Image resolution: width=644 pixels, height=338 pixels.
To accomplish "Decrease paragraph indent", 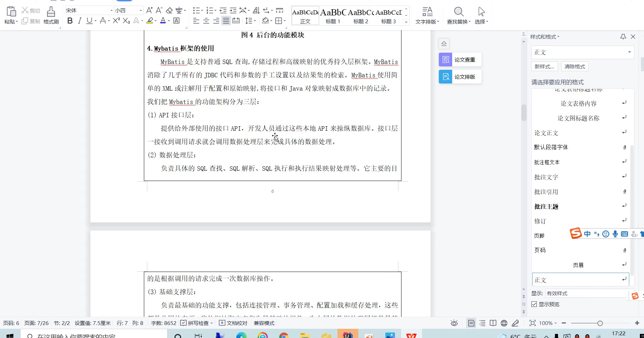I will click(223, 10).
